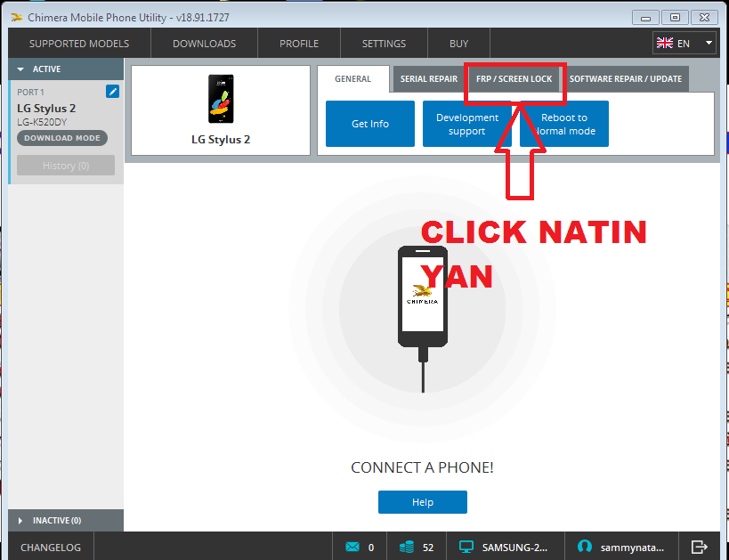Click the edit pencil icon for Port 1
Image resolution: width=729 pixels, height=560 pixels.
pos(112,91)
